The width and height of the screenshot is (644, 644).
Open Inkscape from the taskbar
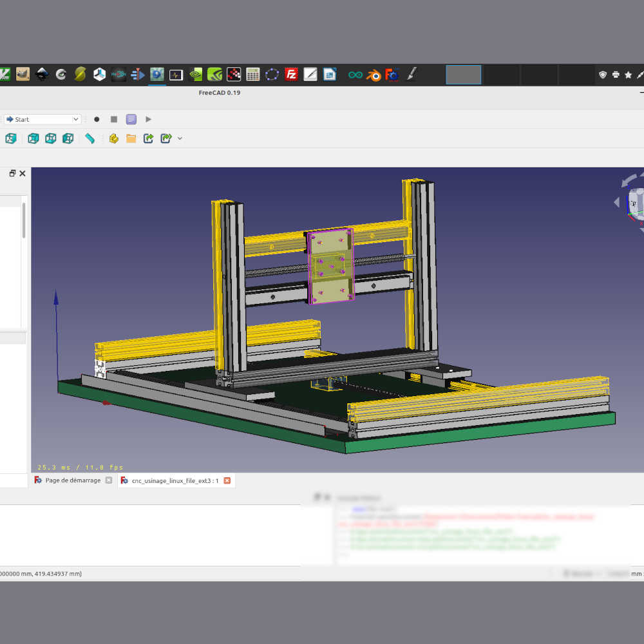pos(42,74)
